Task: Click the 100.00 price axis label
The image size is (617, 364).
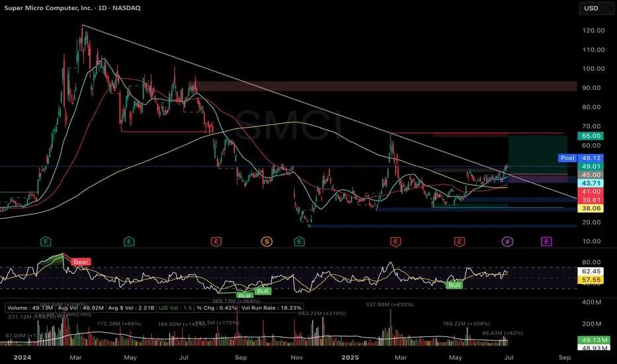Action: (593, 68)
